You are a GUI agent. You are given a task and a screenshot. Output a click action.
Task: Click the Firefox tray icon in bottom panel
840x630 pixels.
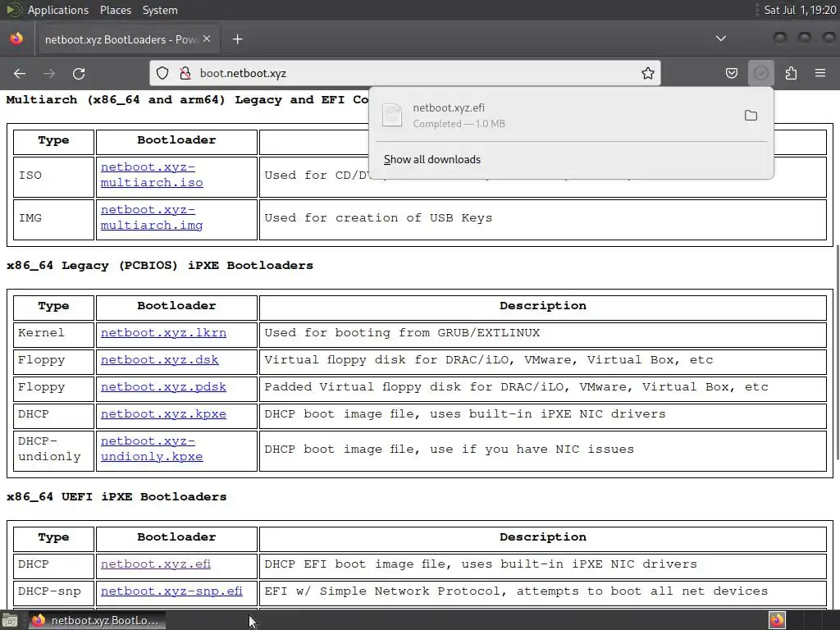click(x=777, y=620)
